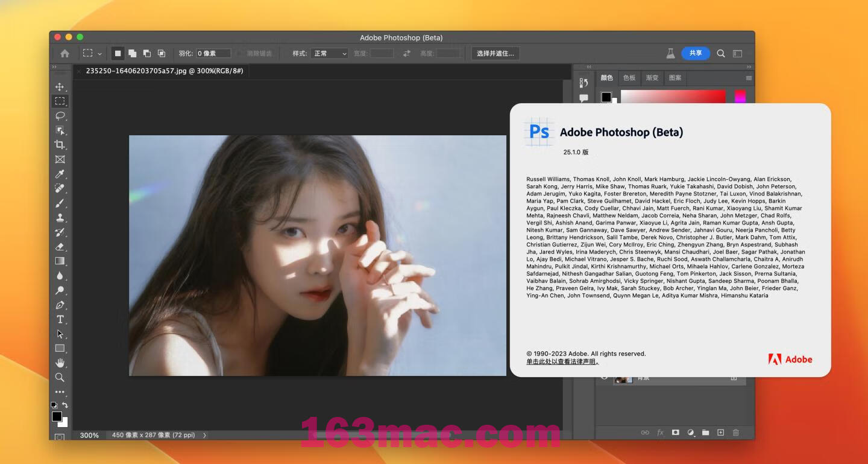Select the Frame tool
Screen dimensions: 868x464
tap(60, 159)
